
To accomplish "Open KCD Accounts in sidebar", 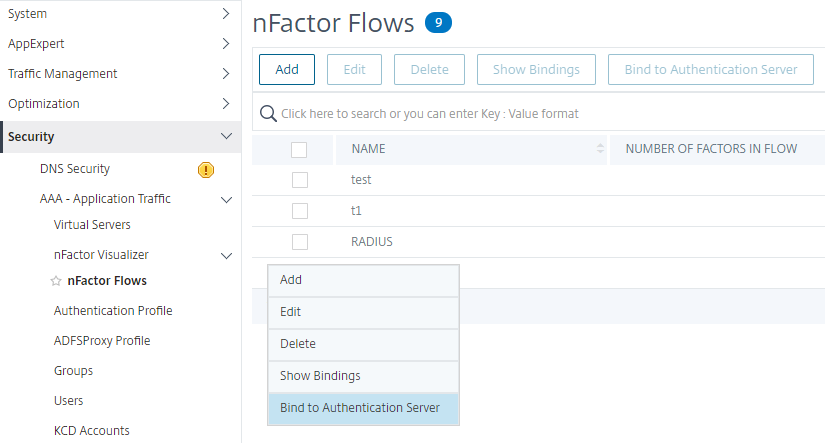I will (92, 431).
